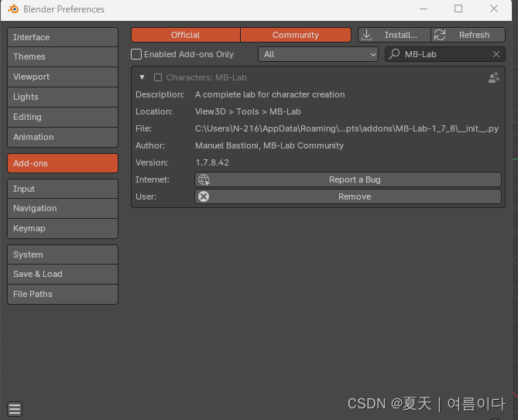Open the Navigation preferences tab
Screen dimensions: 518x420
(63, 209)
